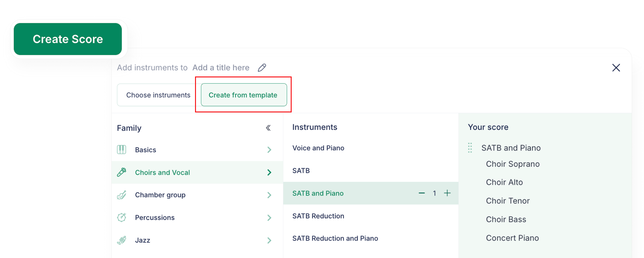Screen dimensions: 644x258
Task: Click the Add a title here field
Action: point(221,68)
